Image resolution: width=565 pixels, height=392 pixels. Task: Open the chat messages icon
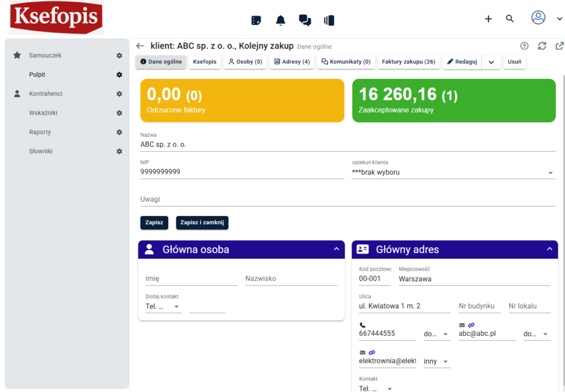click(305, 20)
